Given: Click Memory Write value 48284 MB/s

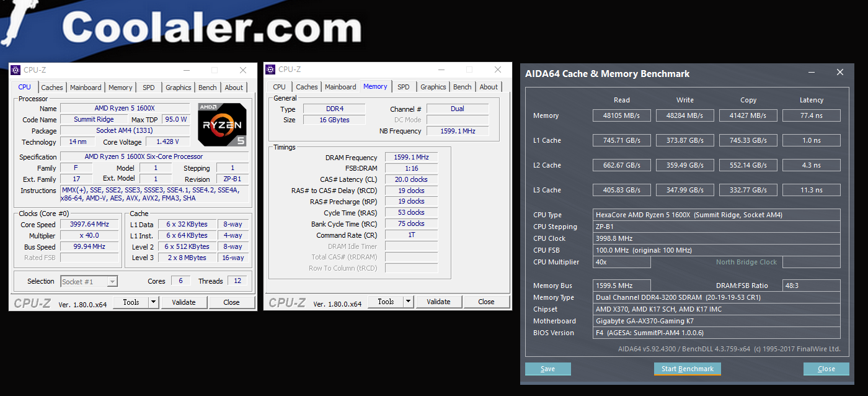Looking at the screenshot, I should [685, 115].
